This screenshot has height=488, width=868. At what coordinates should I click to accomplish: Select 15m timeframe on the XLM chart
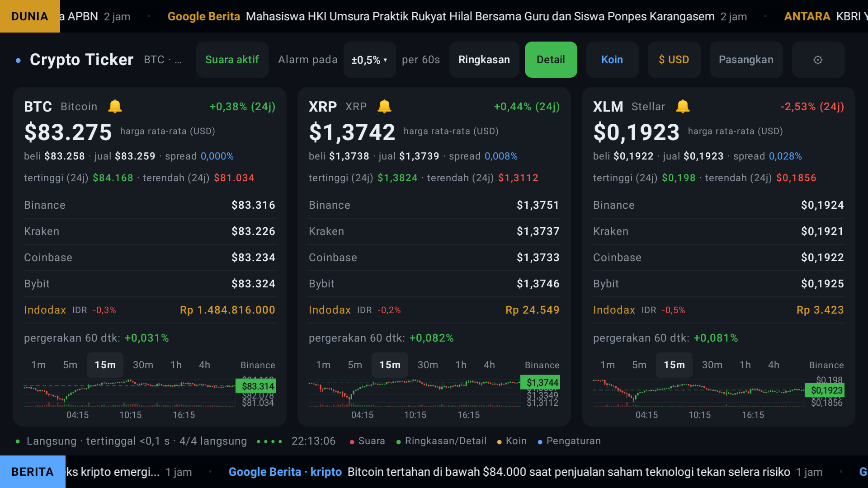[x=674, y=365]
